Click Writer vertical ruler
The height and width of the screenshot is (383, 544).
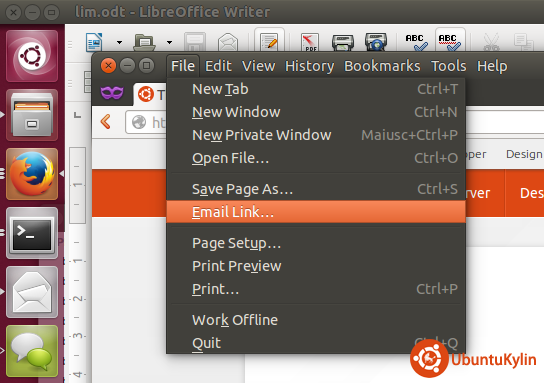pos(77,264)
